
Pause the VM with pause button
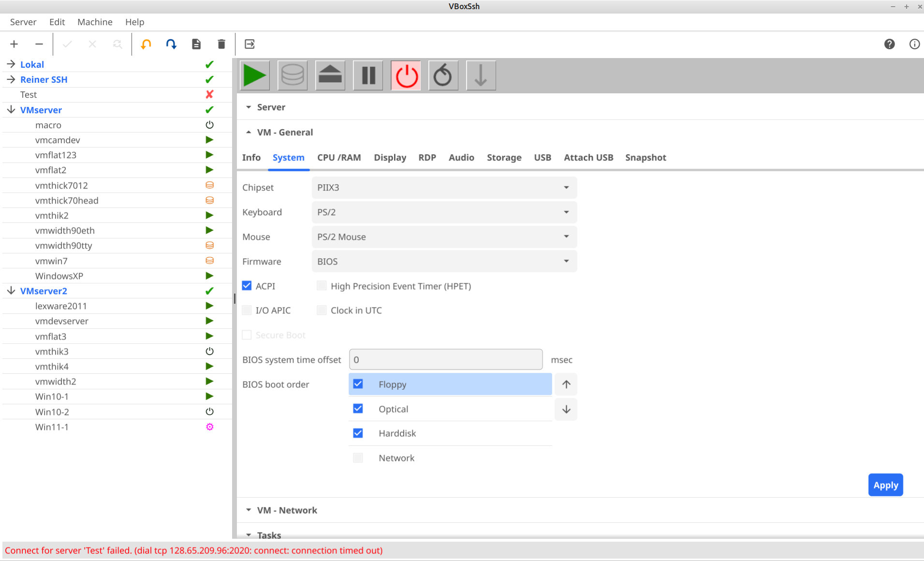(x=368, y=75)
